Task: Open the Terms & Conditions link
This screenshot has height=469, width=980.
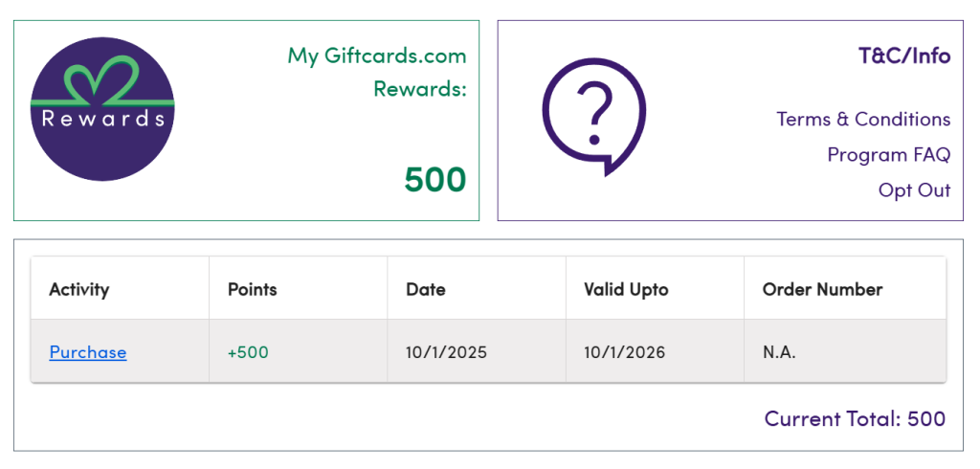Action: click(x=863, y=120)
